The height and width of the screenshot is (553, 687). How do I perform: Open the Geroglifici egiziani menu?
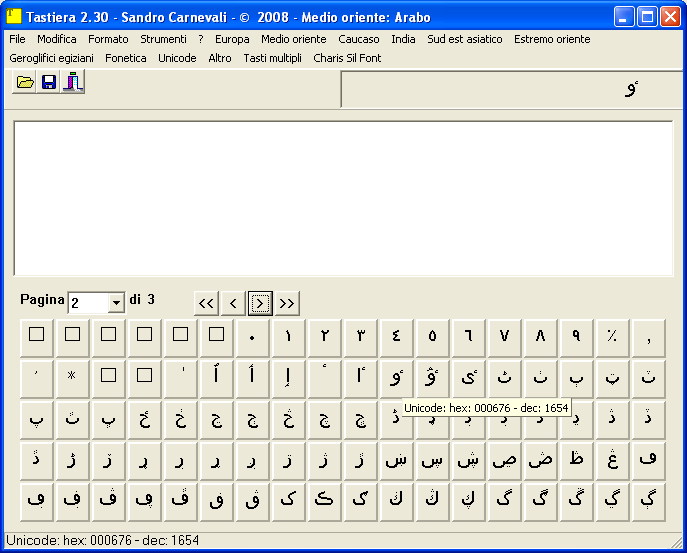[51, 58]
